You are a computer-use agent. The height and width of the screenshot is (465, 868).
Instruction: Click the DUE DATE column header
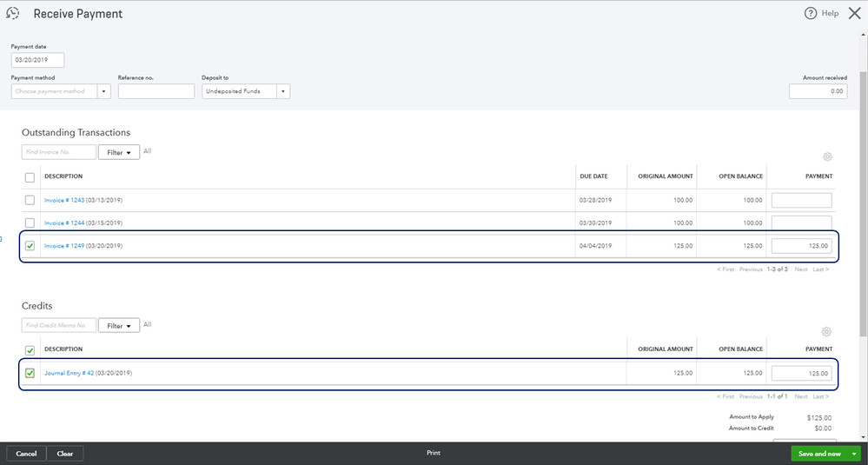pos(593,176)
